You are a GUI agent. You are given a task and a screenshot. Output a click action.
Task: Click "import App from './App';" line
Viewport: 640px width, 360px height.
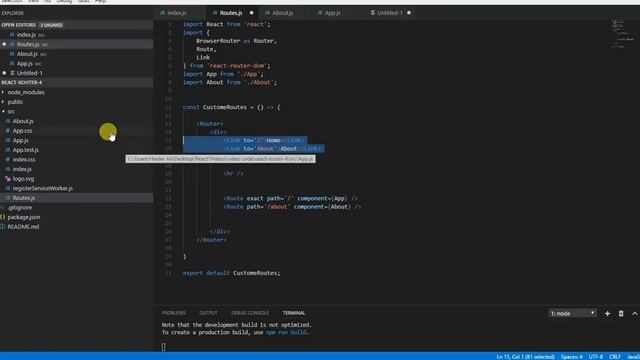tap(223, 74)
